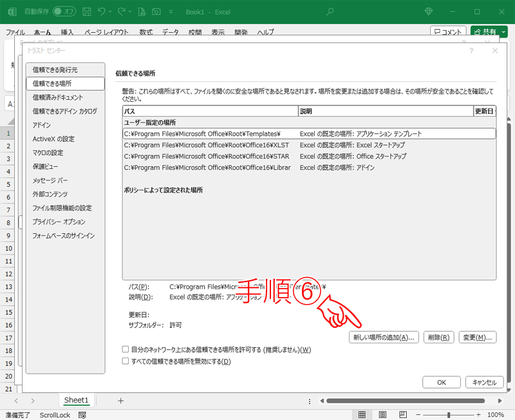Click the Cancel (キャンセル) button
The image size is (515, 420).
click(x=484, y=382)
